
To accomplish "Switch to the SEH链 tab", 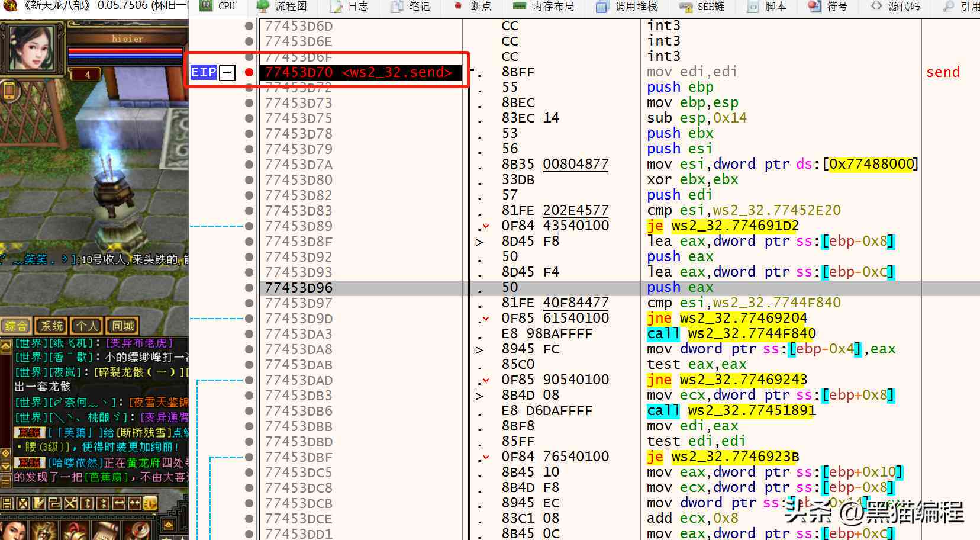I will (702, 6).
